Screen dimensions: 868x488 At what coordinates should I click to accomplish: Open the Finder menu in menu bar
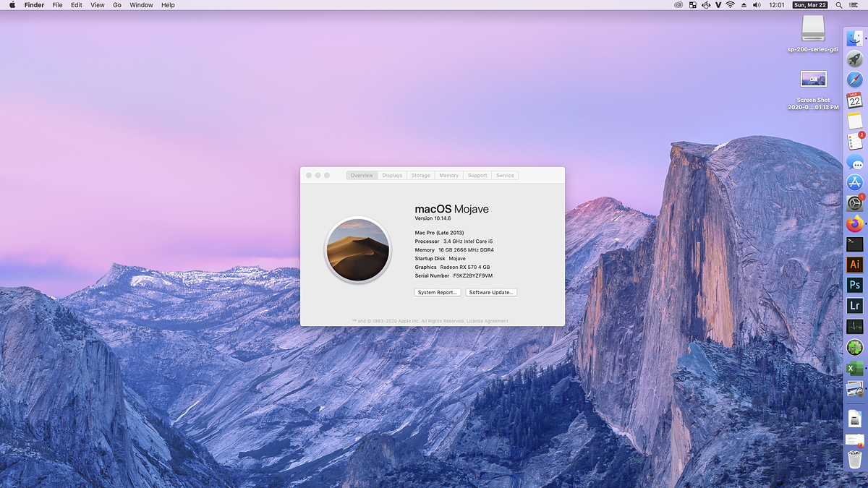pyautogui.click(x=34, y=5)
